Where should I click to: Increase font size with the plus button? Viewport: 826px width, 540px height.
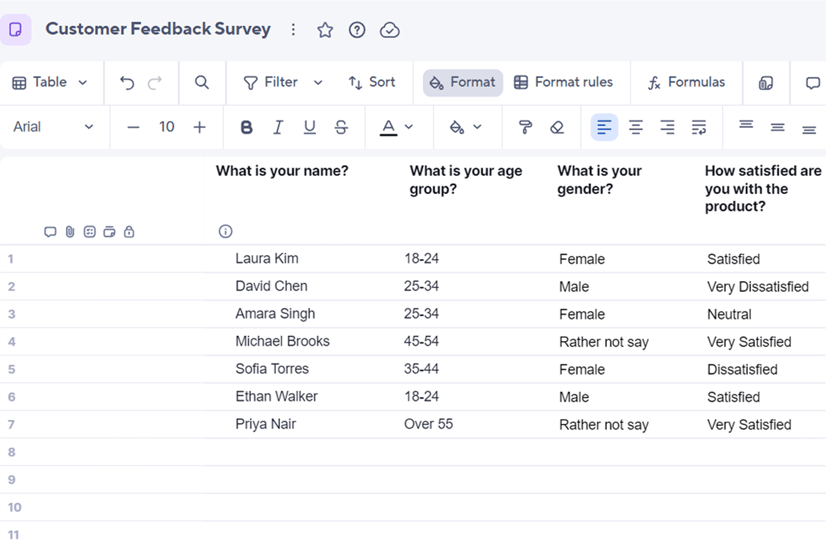199,127
